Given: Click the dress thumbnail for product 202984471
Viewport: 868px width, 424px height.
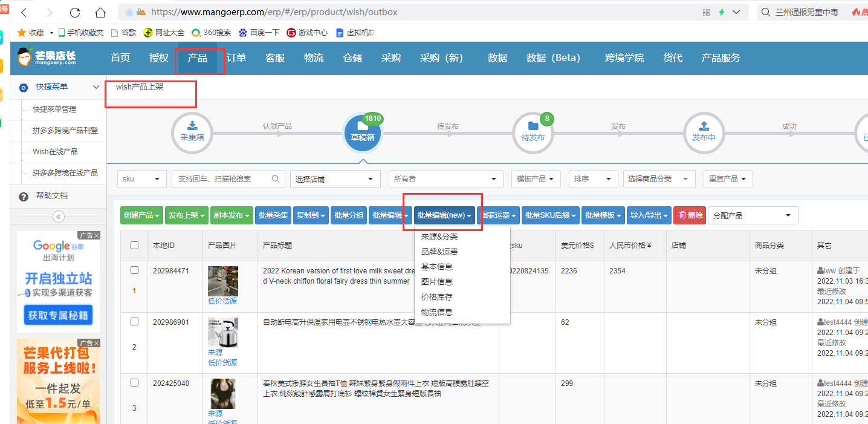Looking at the screenshot, I should 223,281.
